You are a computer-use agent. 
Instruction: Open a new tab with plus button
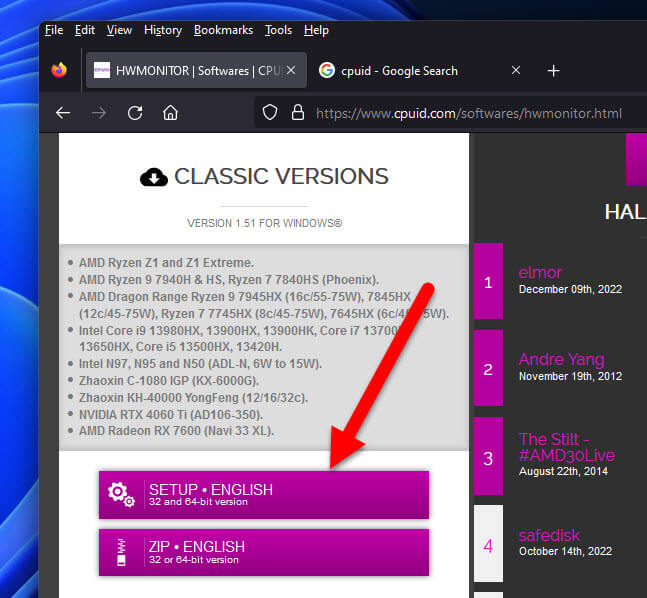553,71
